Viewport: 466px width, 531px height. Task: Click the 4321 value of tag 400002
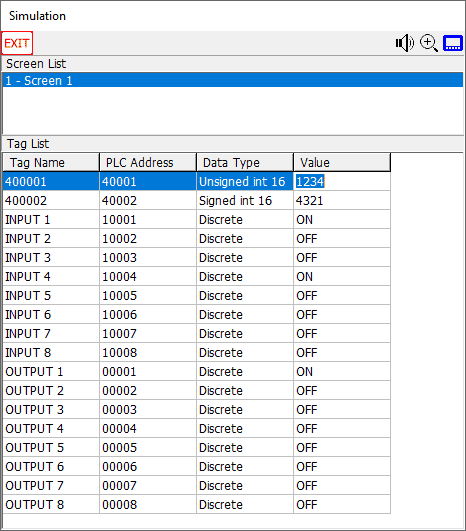[309, 200]
